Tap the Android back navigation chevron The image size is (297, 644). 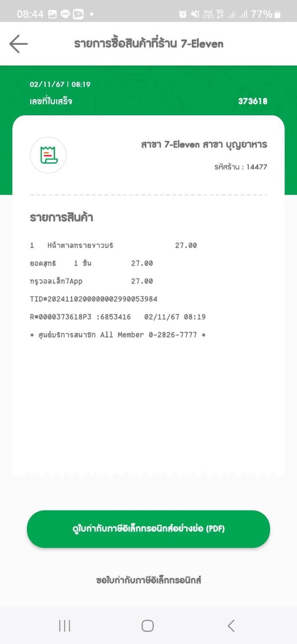pyautogui.click(x=231, y=626)
